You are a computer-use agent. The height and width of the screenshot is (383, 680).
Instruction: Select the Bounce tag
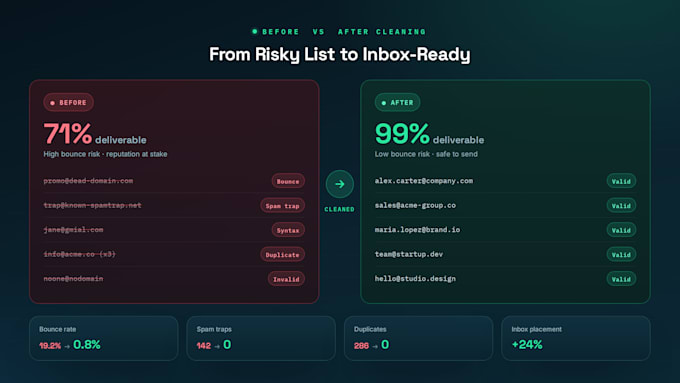pos(288,181)
